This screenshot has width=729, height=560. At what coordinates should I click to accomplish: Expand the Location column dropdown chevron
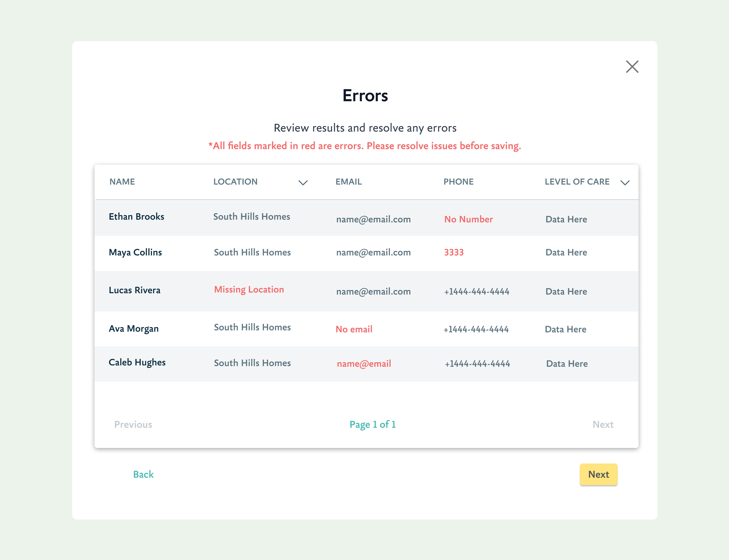tap(302, 182)
